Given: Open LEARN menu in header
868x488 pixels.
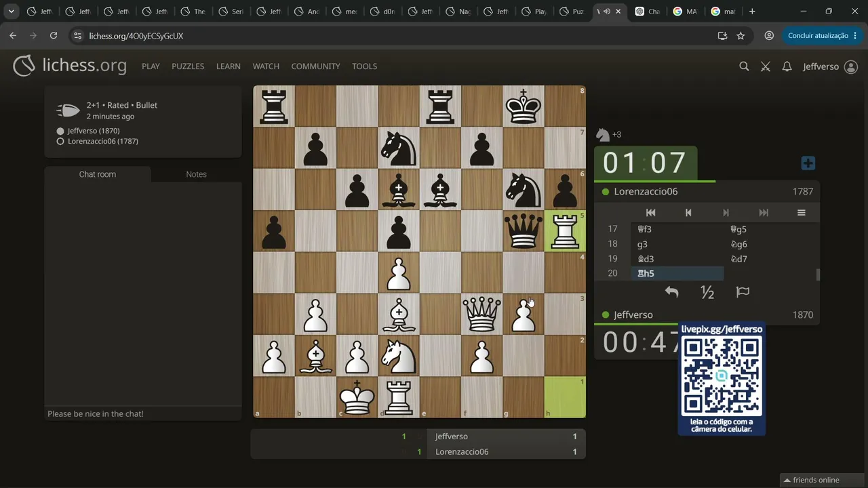Looking at the screenshot, I should tap(229, 66).
